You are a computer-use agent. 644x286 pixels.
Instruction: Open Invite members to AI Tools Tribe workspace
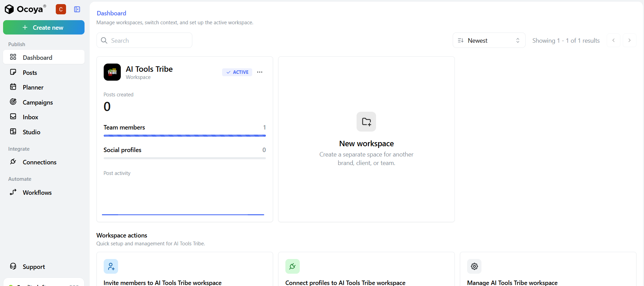[x=163, y=283]
